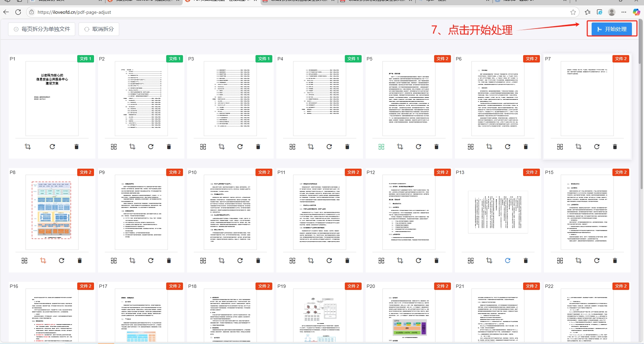Select P8 diagram page thumbnail
The height and width of the screenshot is (344, 644).
52,212
